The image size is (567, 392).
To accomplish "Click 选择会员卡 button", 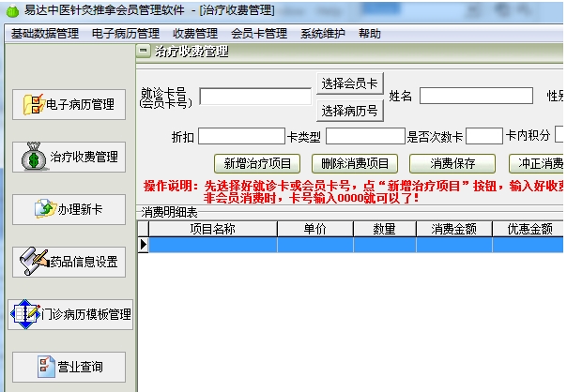I will tap(349, 83).
